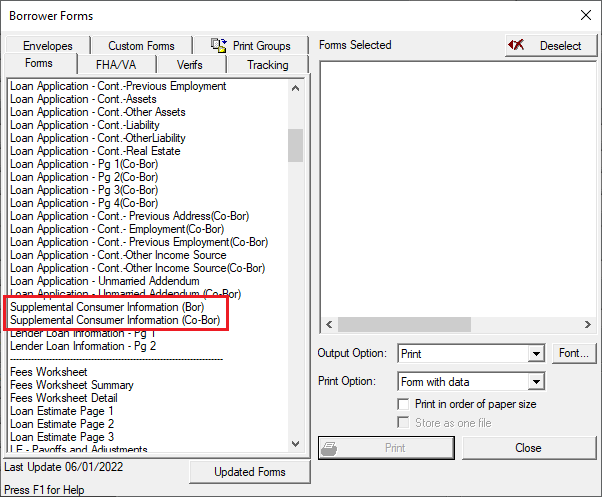
Task: Toggle Store as one file checkbox
Action: coord(404,422)
